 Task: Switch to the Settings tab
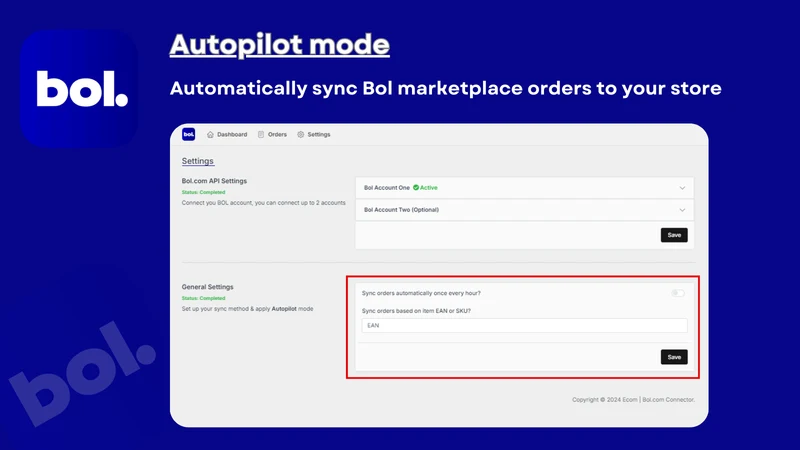[314, 135]
